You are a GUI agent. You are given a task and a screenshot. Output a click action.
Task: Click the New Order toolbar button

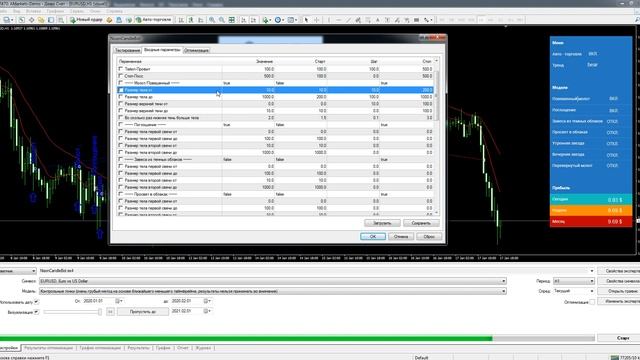click(86, 20)
